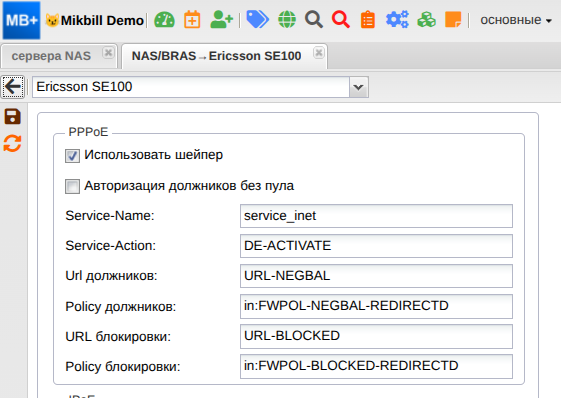Click the MB+ logo icon

coord(21,20)
